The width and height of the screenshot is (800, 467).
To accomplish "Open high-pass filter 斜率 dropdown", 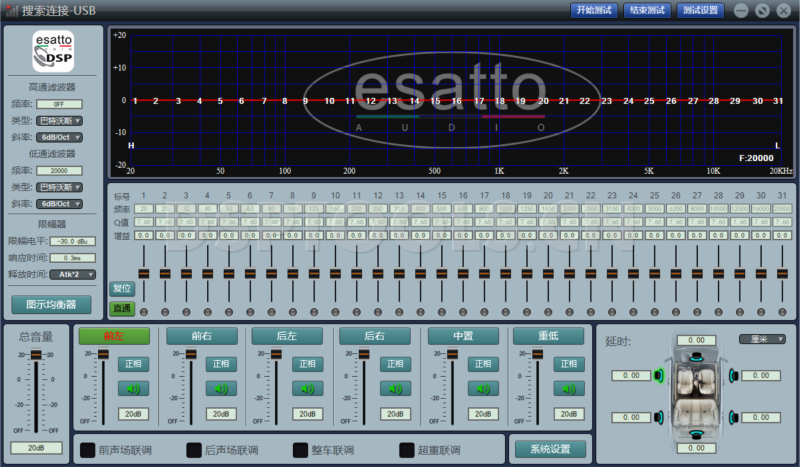I will pyautogui.click(x=60, y=137).
